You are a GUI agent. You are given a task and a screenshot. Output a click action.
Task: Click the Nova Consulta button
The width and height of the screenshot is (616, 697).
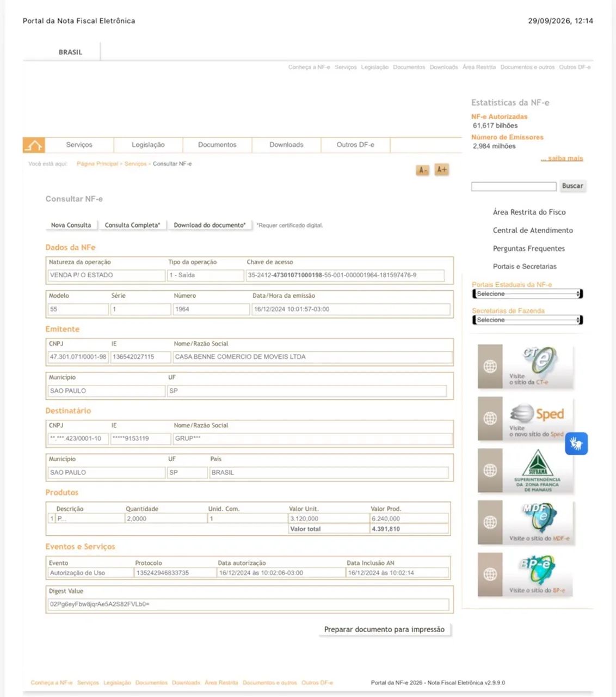(x=71, y=225)
